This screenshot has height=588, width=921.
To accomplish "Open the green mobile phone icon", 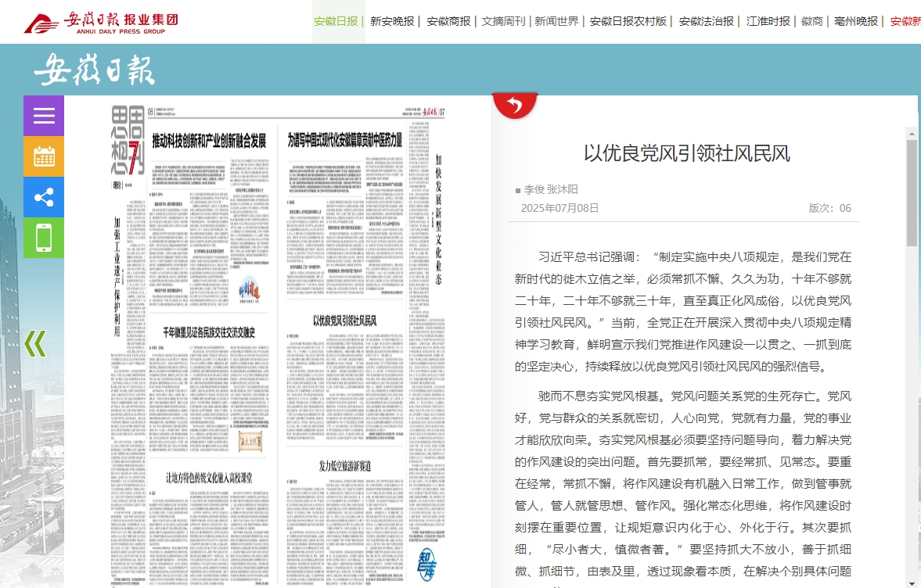I will pos(44,238).
